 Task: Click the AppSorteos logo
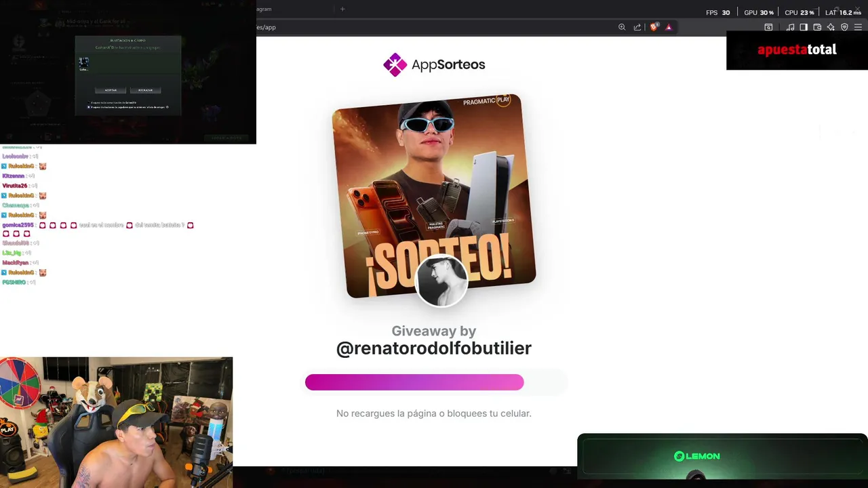(434, 65)
